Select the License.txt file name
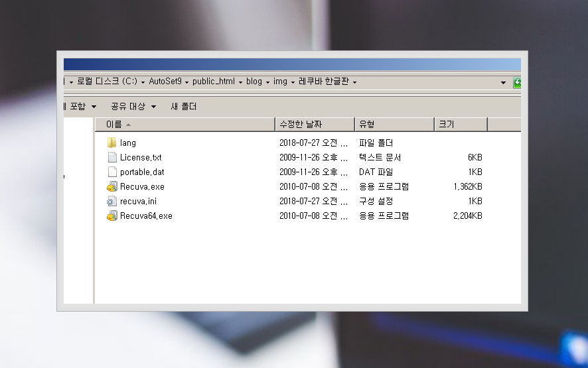The width and height of the screenshot is (588, 368). (x=141, y=157)
